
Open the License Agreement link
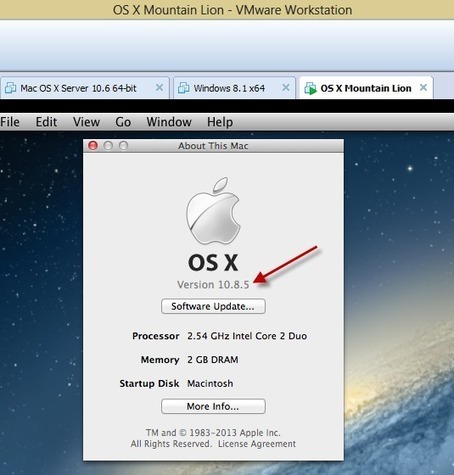click(257, 444)
